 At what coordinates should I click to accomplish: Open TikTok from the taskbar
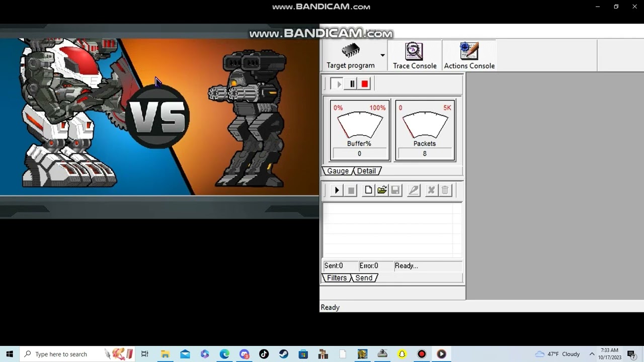(264, 354)
